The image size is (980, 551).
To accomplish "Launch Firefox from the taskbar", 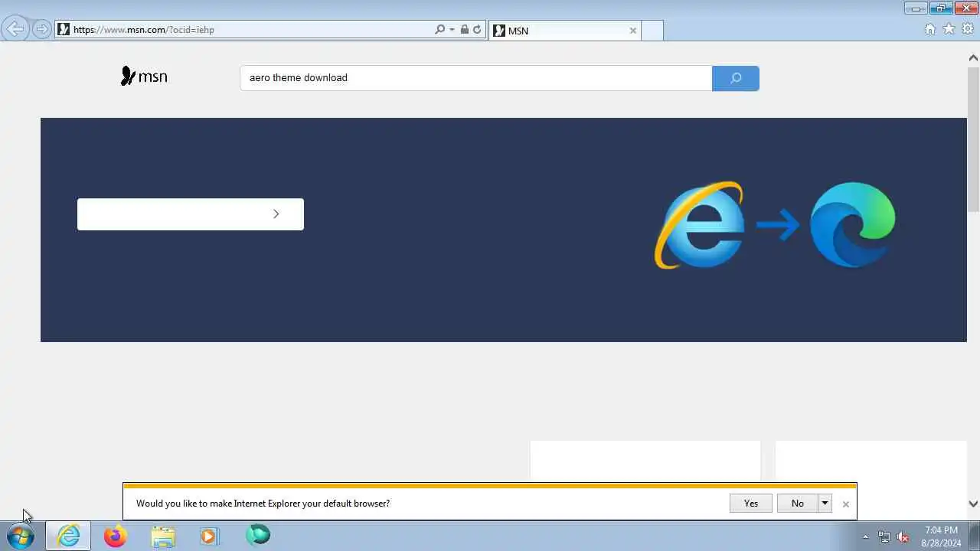I will (x=116, y=536).
